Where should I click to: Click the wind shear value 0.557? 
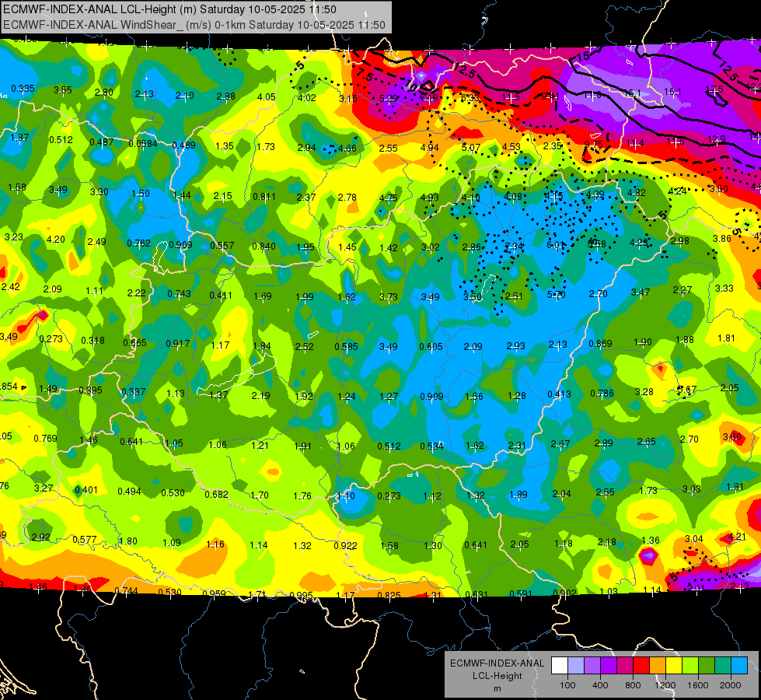pyautogui.click(x=222, y=246)
